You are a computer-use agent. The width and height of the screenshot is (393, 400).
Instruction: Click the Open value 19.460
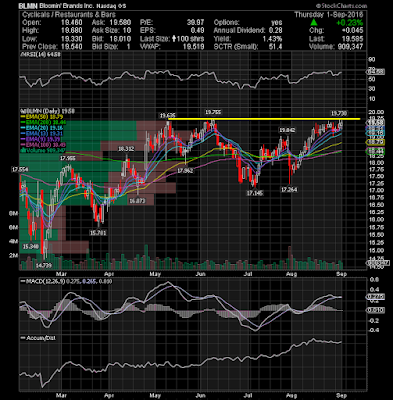[72, 23]
